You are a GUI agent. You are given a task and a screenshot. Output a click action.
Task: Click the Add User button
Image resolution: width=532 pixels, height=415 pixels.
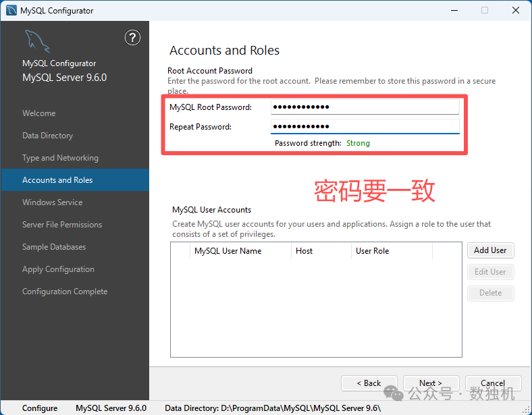(490, 250)
